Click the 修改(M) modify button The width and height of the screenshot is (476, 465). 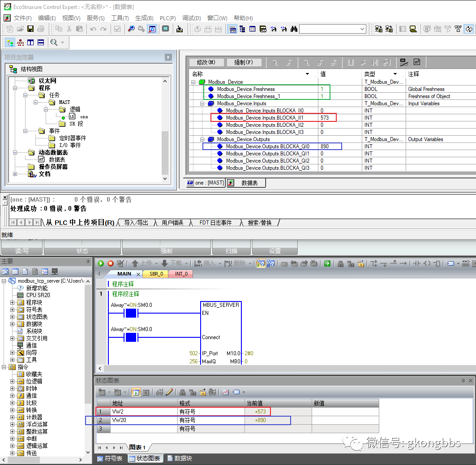click(206, 62)
